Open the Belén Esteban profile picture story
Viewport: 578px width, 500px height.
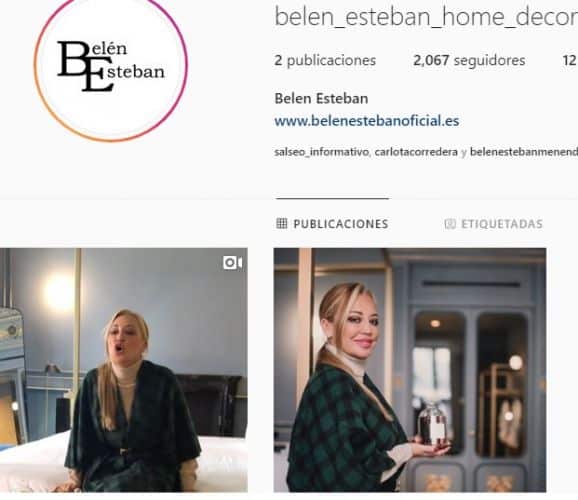pos(111,65)
